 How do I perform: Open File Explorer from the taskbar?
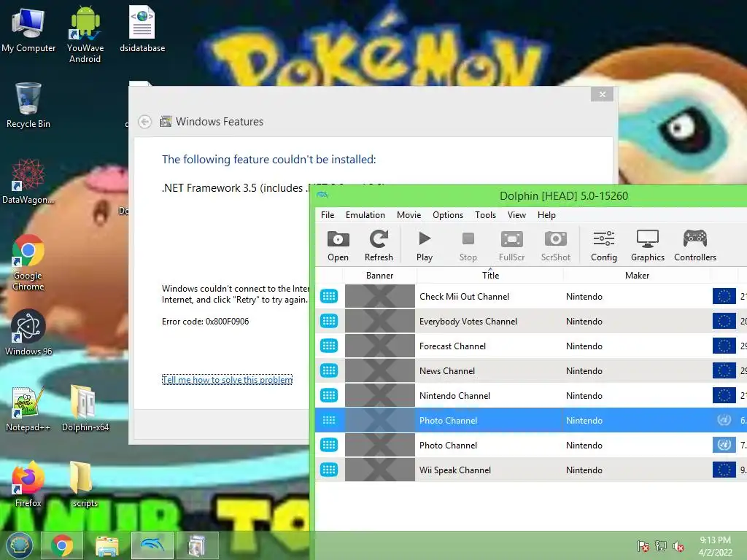tap(107, 545)
